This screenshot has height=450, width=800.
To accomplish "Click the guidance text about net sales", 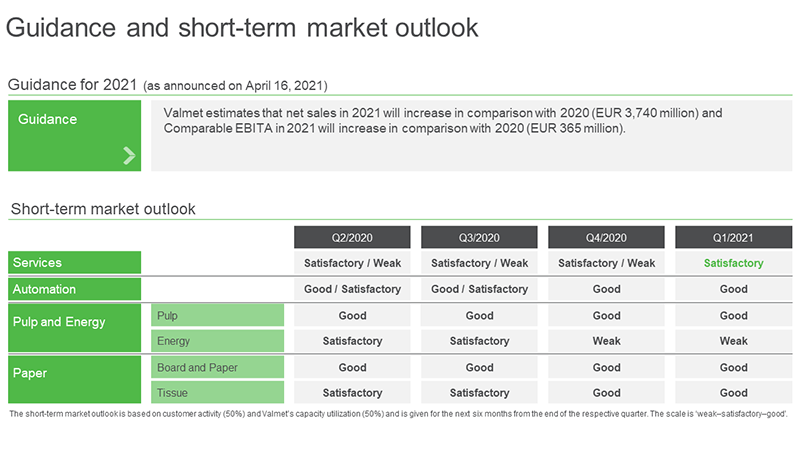I will point(443,120).
